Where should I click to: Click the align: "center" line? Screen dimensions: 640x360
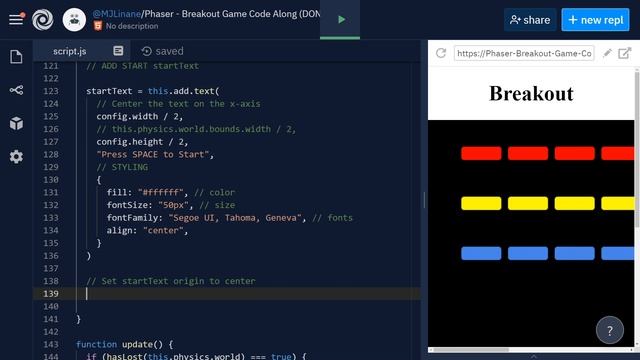(147, 230)
